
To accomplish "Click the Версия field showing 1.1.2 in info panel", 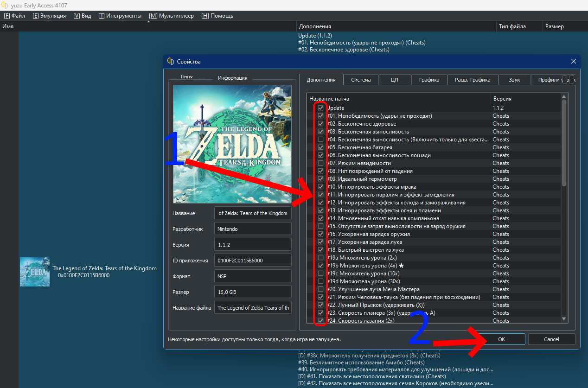I will pyautogui.click(x=253, y=245).
